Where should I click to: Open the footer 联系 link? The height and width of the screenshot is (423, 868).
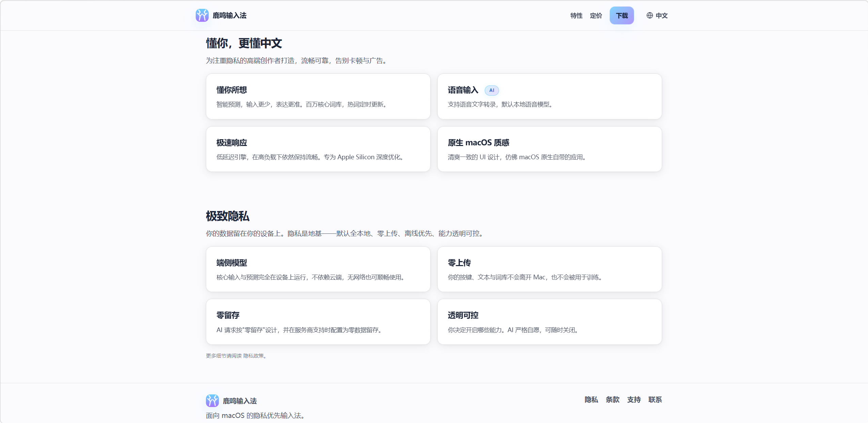(x=655, y=400)
